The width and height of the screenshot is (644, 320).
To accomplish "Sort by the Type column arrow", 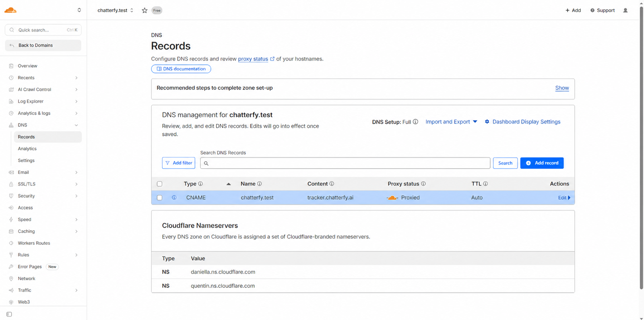I will (229, 184).
